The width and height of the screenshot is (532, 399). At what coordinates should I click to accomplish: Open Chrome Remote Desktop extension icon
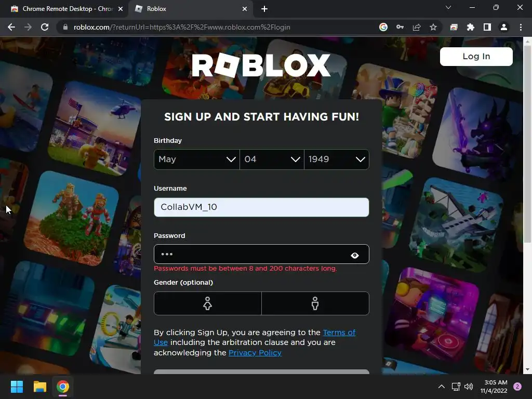454,27
